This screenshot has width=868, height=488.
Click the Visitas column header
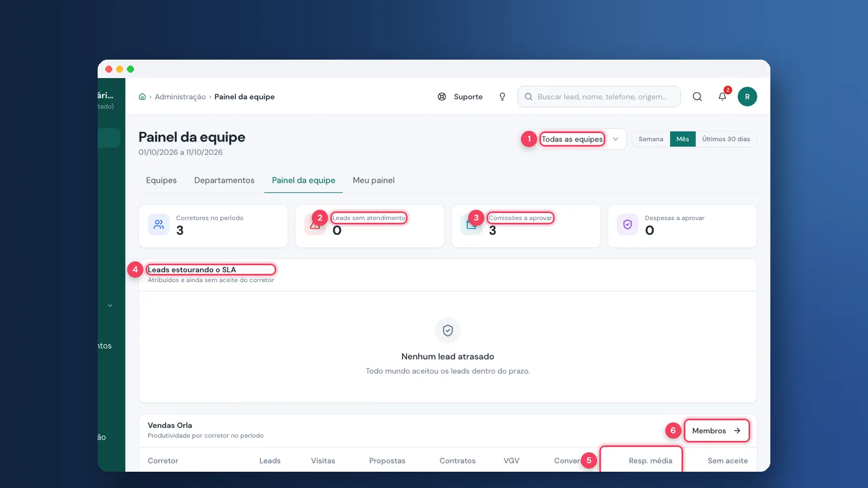coord(323,461)
